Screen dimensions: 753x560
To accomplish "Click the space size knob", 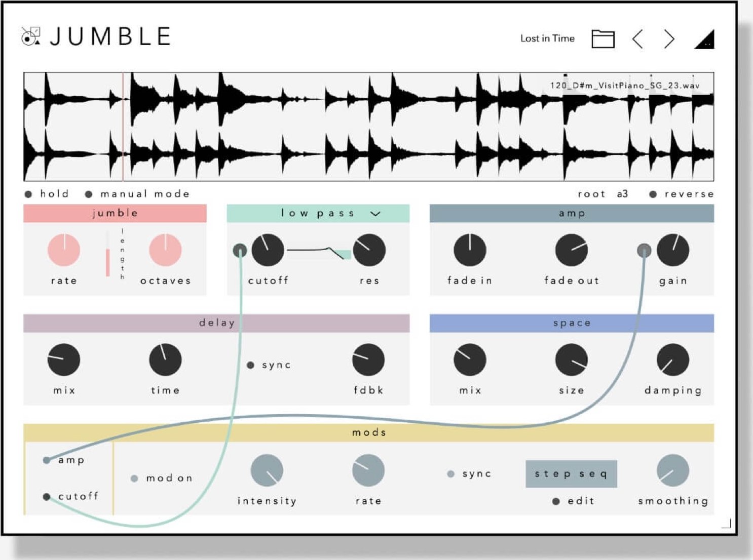I will 572,360.
